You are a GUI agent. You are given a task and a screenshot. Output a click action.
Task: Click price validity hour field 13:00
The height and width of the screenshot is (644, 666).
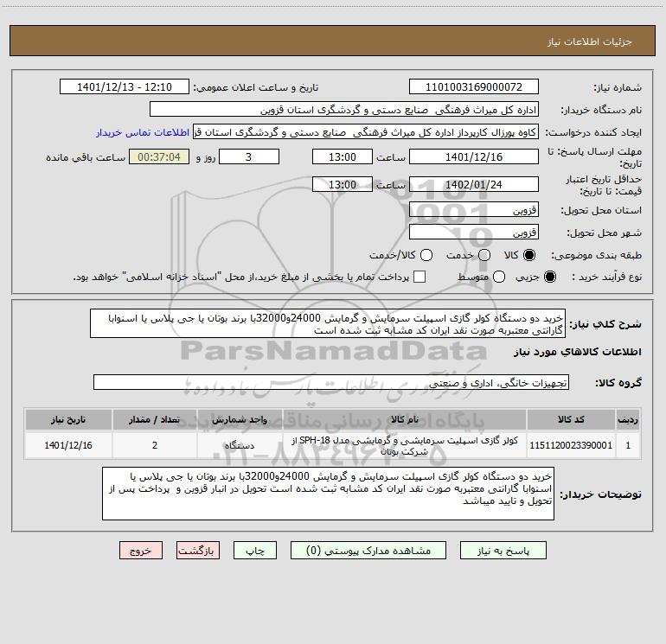tap(343, 184)
